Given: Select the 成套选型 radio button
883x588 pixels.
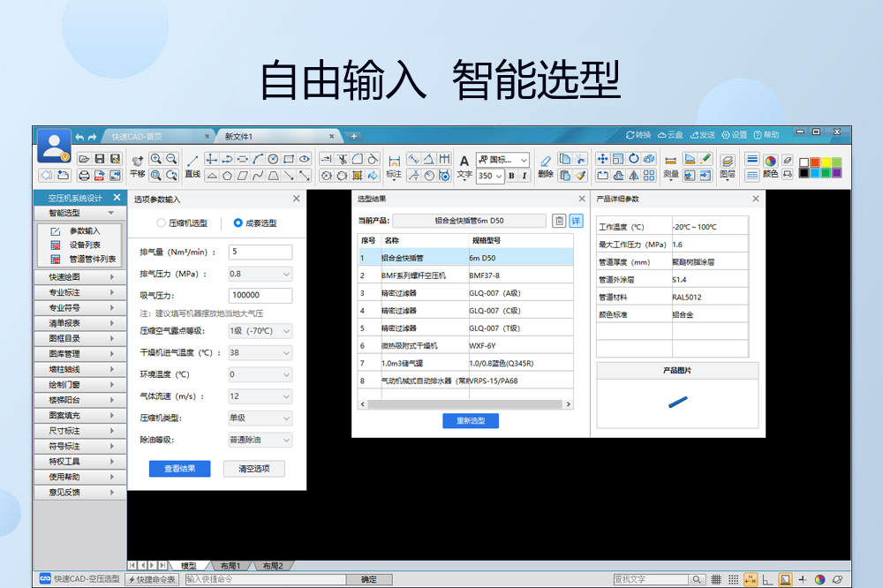Looking at the screenshot, I should (238, 223).
